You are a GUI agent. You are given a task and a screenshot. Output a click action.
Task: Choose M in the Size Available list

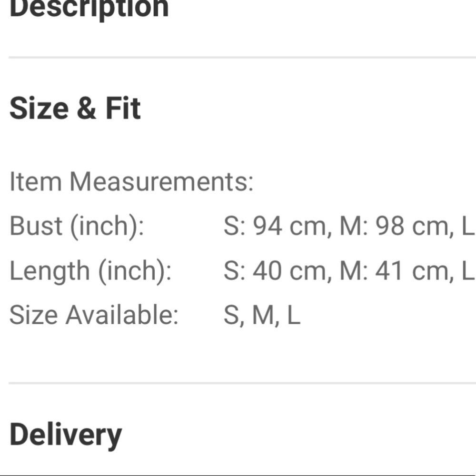point(263,316)
